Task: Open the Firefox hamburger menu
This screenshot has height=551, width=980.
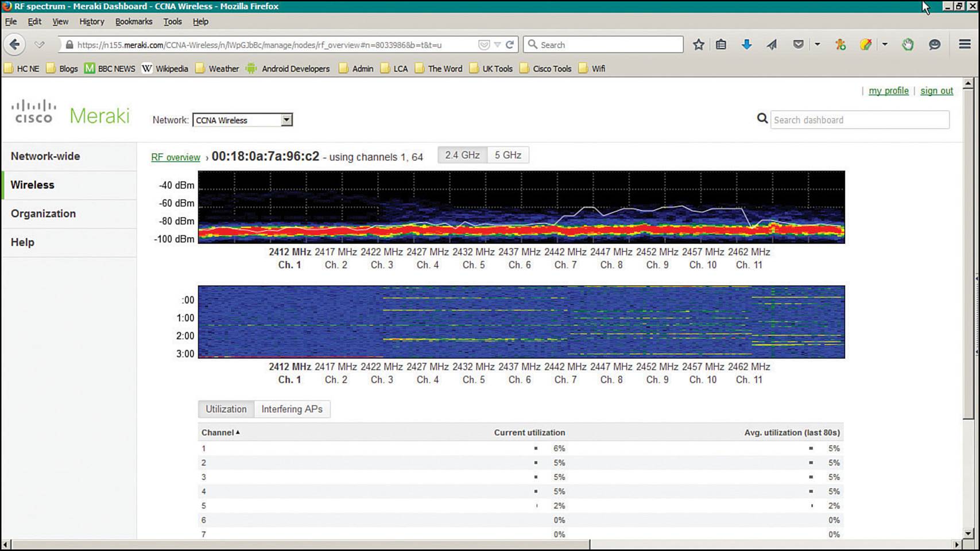Action: [964, 44]
